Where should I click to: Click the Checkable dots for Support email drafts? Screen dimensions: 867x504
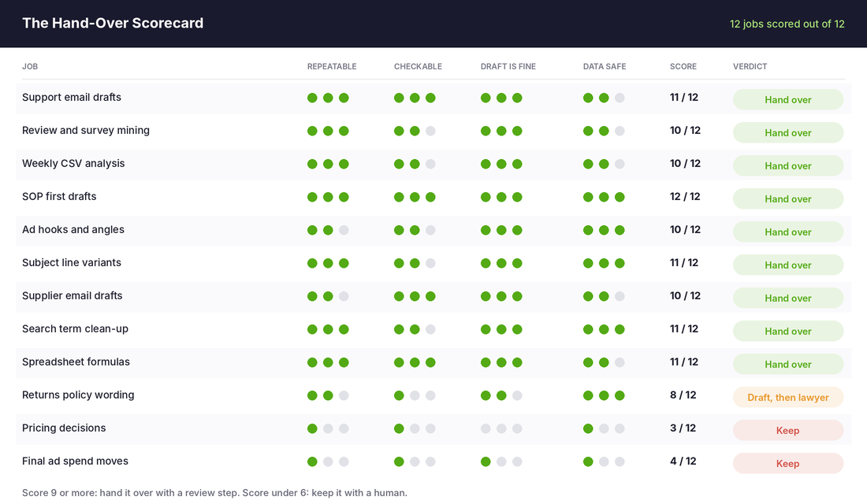(x=415, y=98)
